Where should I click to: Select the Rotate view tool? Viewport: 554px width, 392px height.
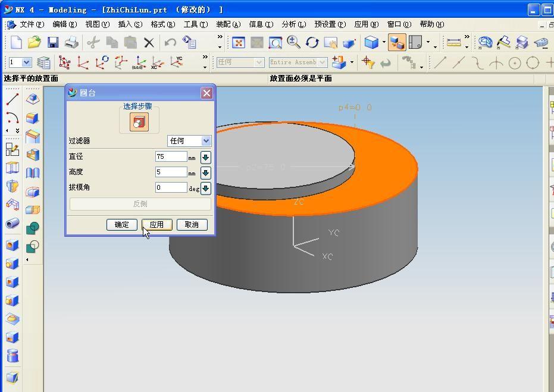pyautogui.click(x=312, y=42)
